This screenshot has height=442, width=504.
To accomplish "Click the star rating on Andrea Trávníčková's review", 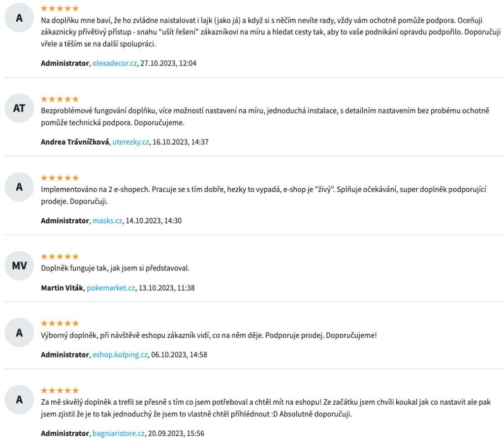I will 60,99.
